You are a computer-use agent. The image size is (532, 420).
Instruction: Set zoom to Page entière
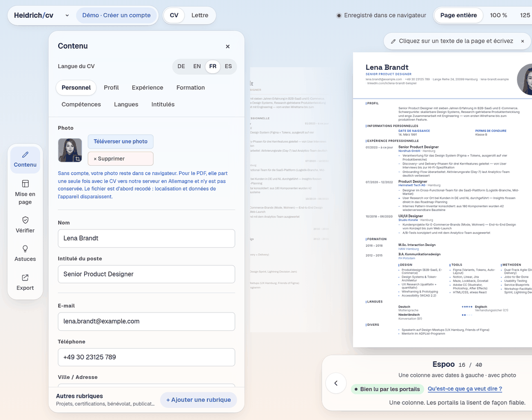pos(459,16)
